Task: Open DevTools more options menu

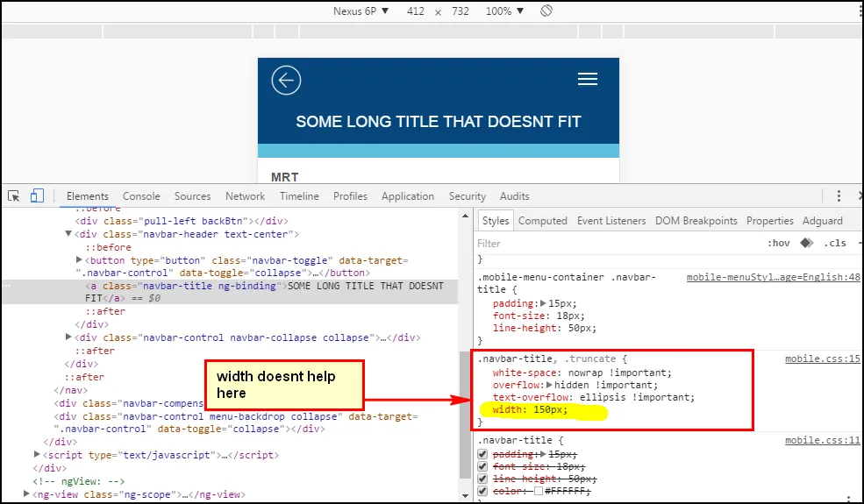Action: (x=839, y=195)
